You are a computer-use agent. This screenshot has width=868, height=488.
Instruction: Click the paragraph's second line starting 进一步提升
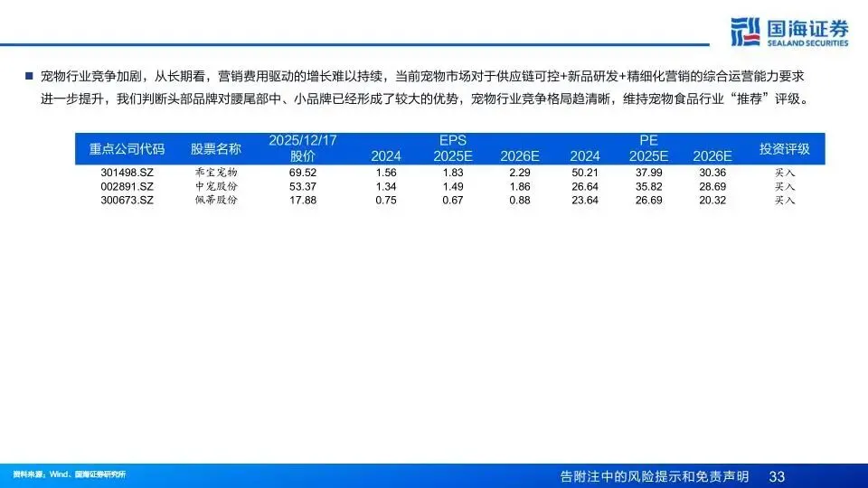point(426,99)
